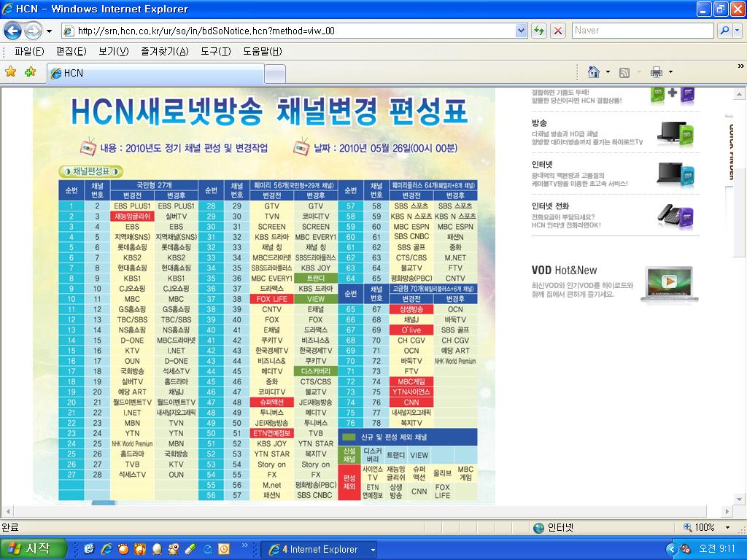Open the 도구(T) menu
Viewport: 747px width, 560px height.
[x=216, y=52]
